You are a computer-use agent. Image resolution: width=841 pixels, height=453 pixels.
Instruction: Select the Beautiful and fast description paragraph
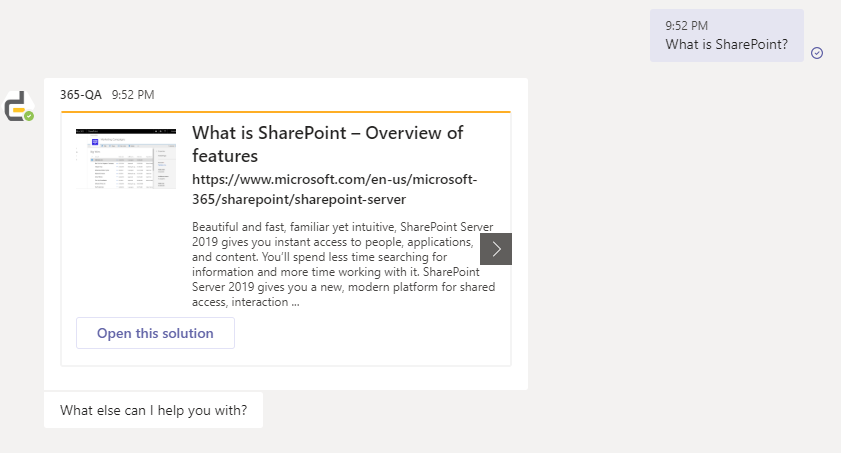(343, 264)
